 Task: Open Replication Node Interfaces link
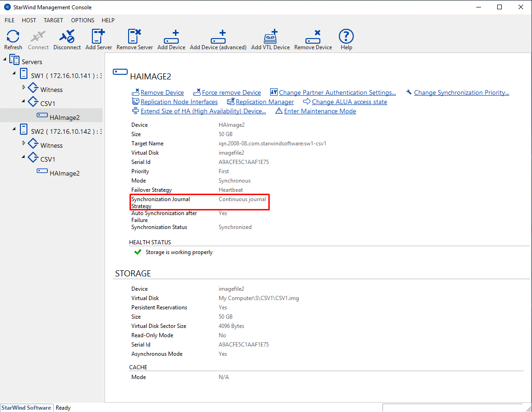(x=179, y=102)
